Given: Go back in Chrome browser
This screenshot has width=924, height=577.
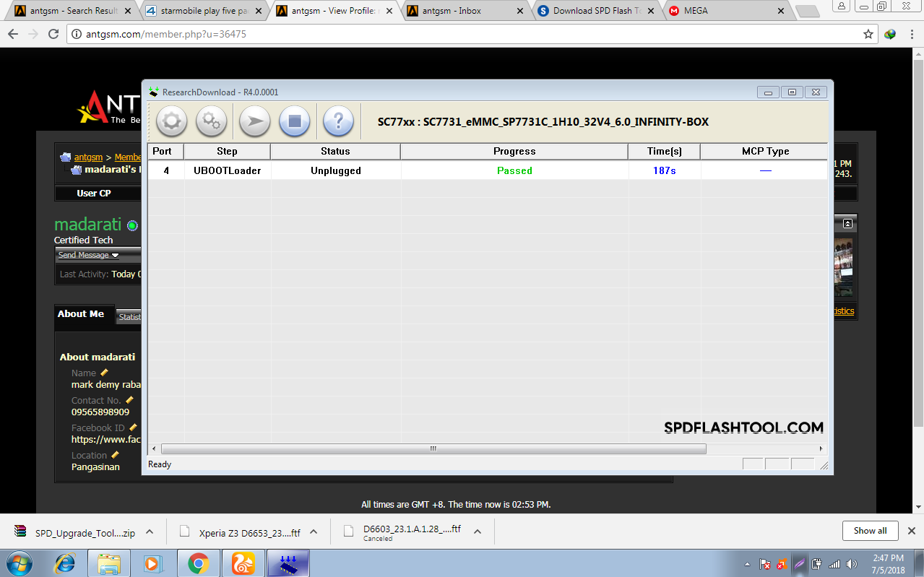Looking at the screenshot, I should [x=12, y=34].
